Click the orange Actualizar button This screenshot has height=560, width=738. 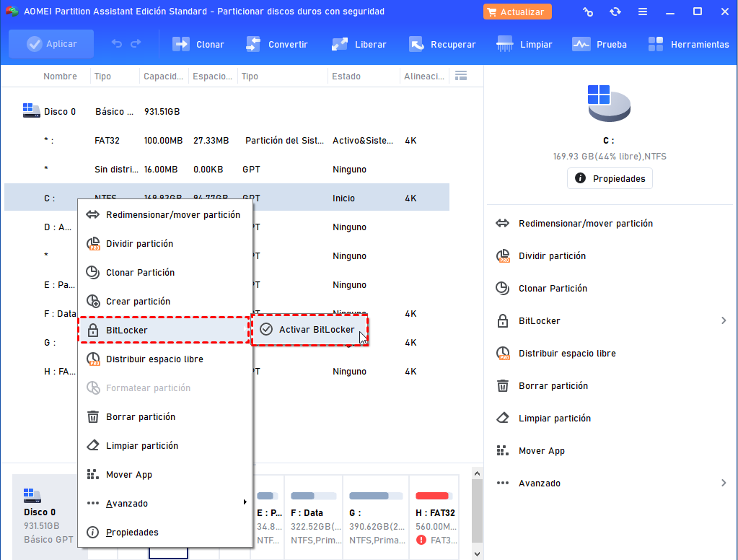pyautogui.click(x=517, y=12)
